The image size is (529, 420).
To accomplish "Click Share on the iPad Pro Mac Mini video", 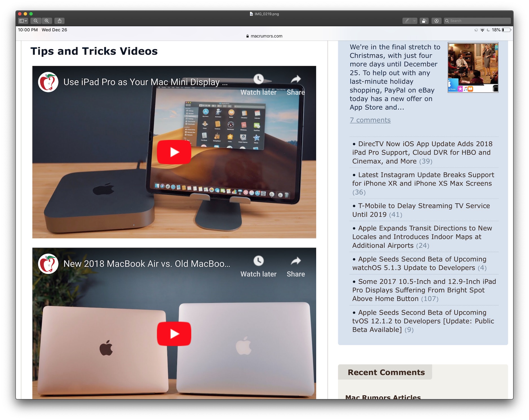I will [x=296, y=85].
